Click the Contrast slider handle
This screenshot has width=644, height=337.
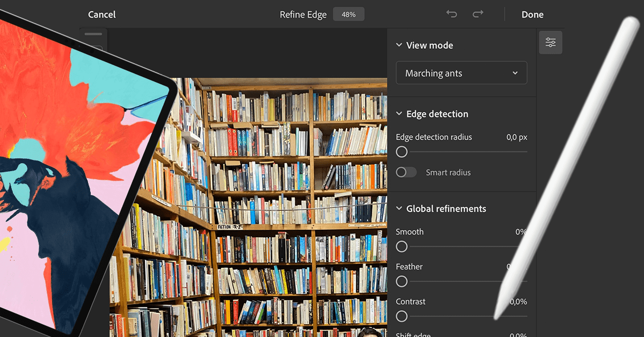401,316
